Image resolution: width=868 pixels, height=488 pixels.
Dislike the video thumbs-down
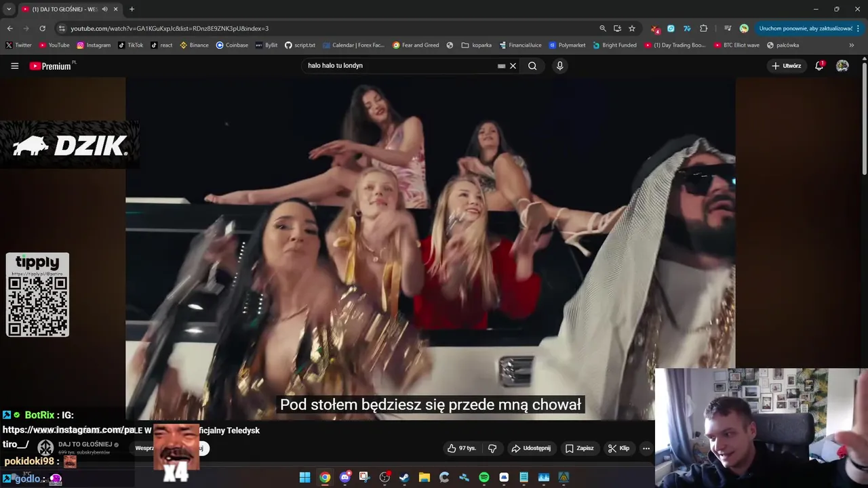point(492,448)
